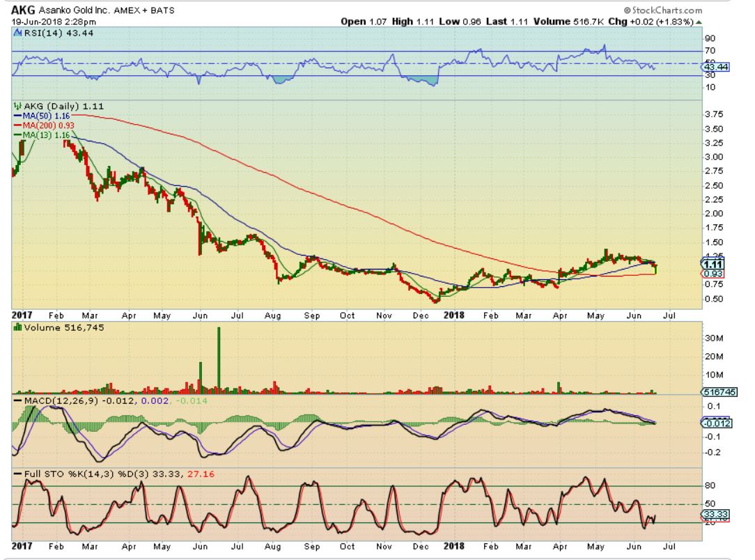The height and width of the screenshot is (560, 755).
Task: Click the -0.012 MACD value tag
Action: click(x=714, y=422)
